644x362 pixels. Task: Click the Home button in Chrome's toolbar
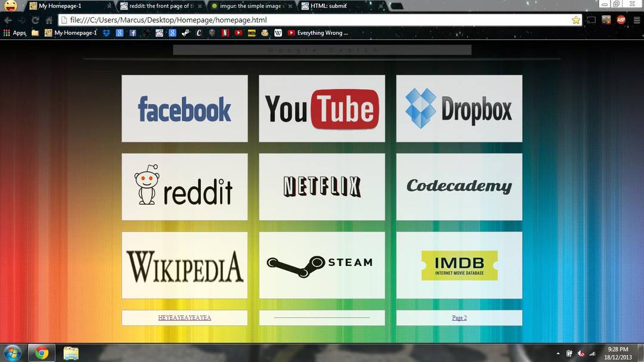coord(49,20)
